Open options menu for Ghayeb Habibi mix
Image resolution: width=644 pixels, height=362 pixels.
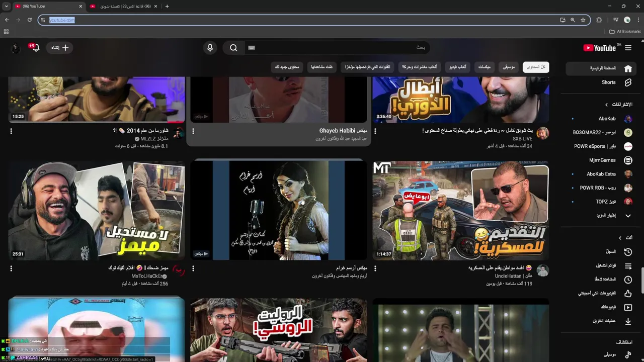[x=193, y=131]
